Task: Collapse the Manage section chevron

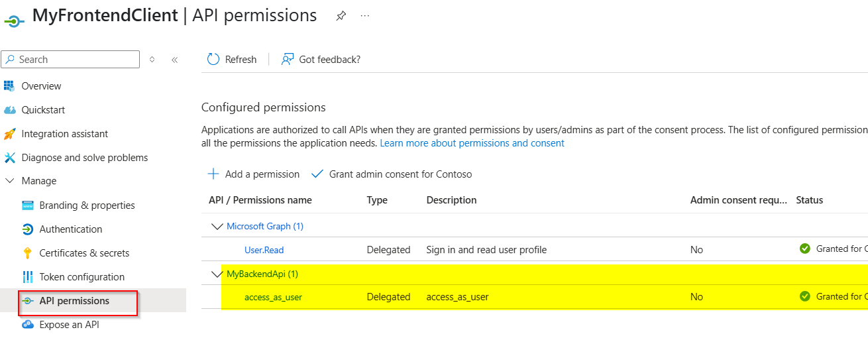Action: (9, 181)
